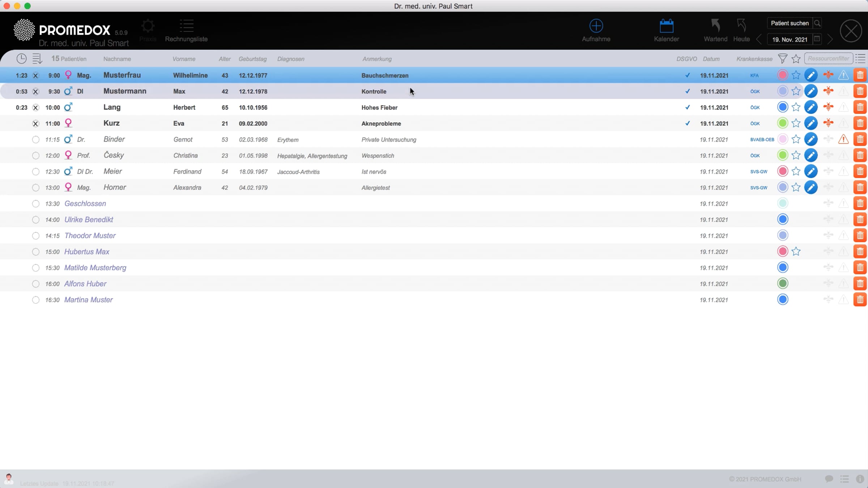The height and width of the screenshot is (488, 868).
Task: Edit Musterfrau's entry with the pencil icon
Action: [811, 75]
